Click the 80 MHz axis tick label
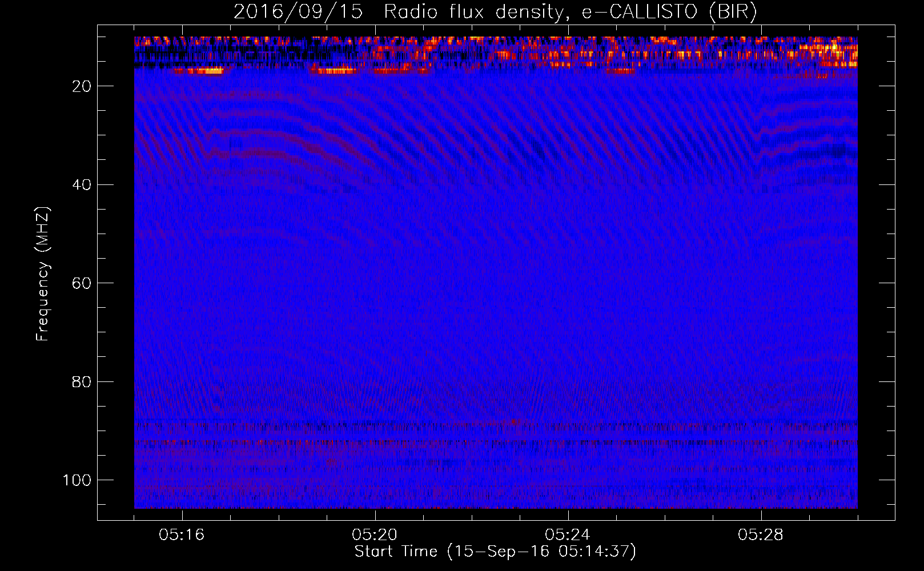 tap(82, 382)
